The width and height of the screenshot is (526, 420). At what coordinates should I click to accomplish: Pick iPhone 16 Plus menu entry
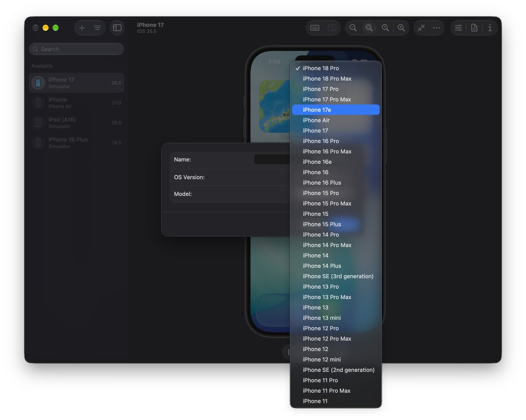pos(336,183)
